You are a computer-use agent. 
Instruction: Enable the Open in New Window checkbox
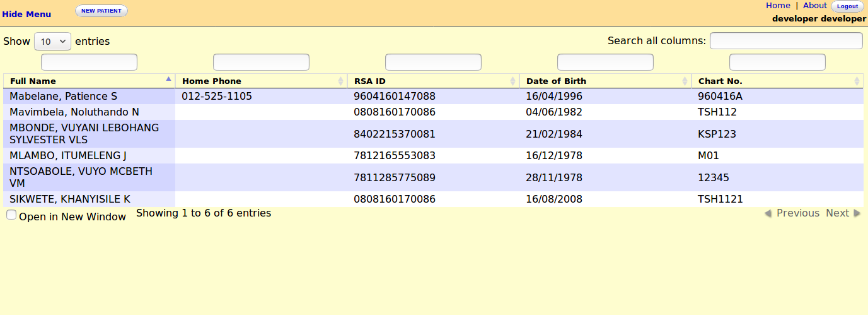[x=11, y=215]
